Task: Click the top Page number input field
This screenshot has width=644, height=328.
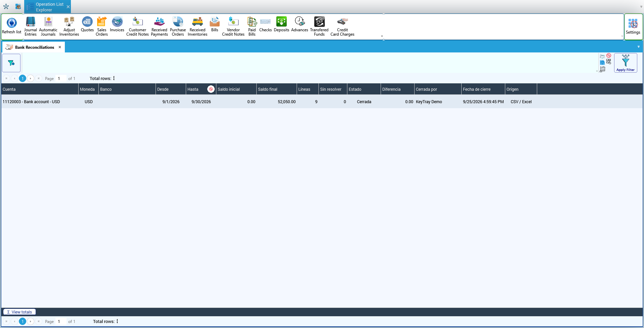Action: click(61, 78)
